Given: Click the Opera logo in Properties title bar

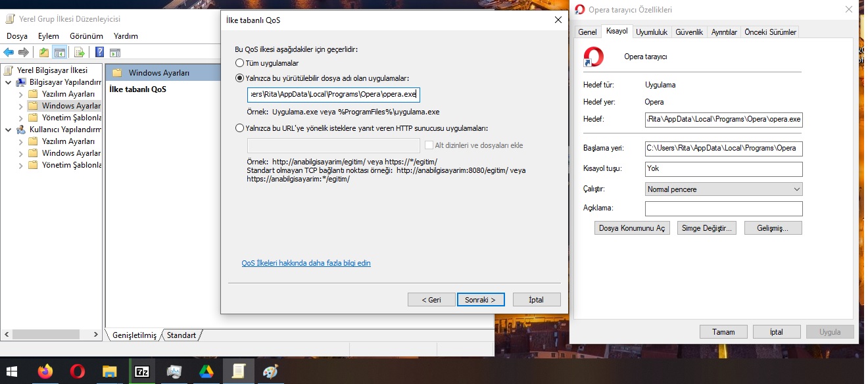Looking at the screenshot, I should 579,9.
